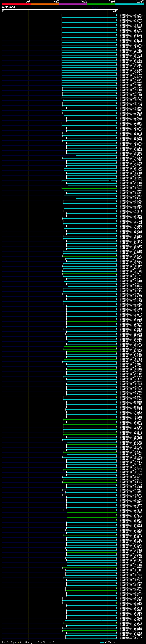Select label UniRef100_C5XGT6

click(x=131, y=180)
